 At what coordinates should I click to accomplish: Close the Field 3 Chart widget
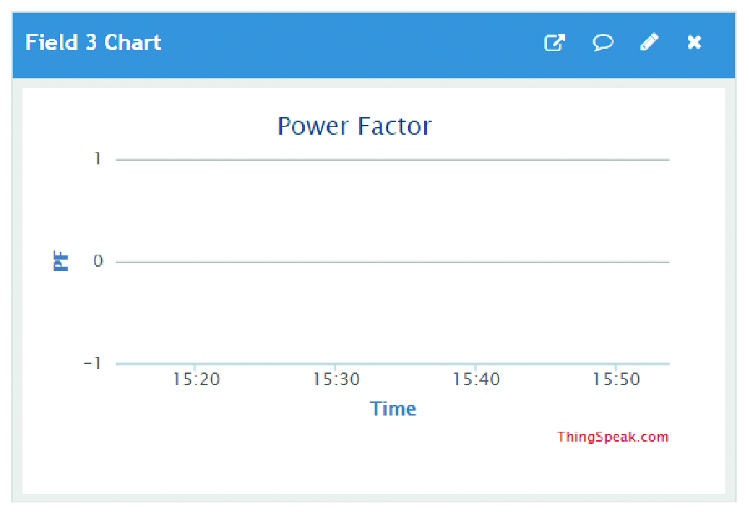695,43
